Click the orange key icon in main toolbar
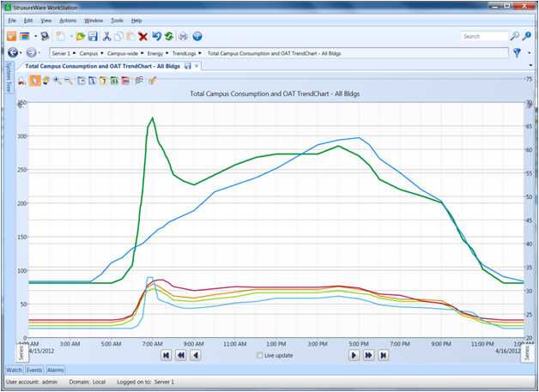The height and width of the screenshot is (392, 539). [x=12, y=36]
